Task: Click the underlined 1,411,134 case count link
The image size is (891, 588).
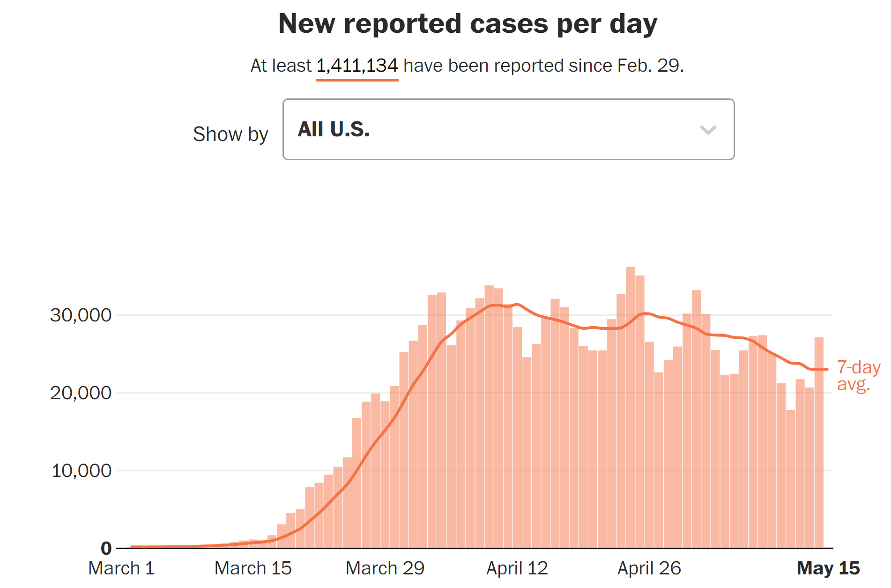Action: click(357, 66)
